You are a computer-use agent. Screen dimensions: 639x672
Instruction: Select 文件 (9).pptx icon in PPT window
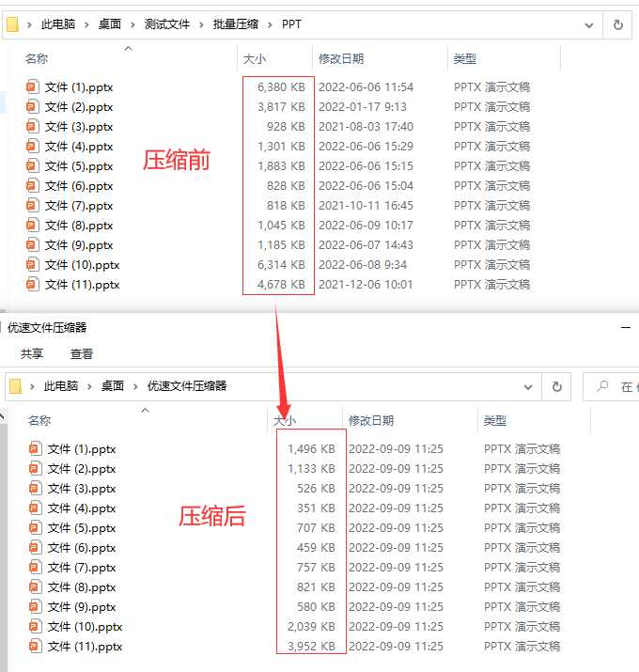33,244
